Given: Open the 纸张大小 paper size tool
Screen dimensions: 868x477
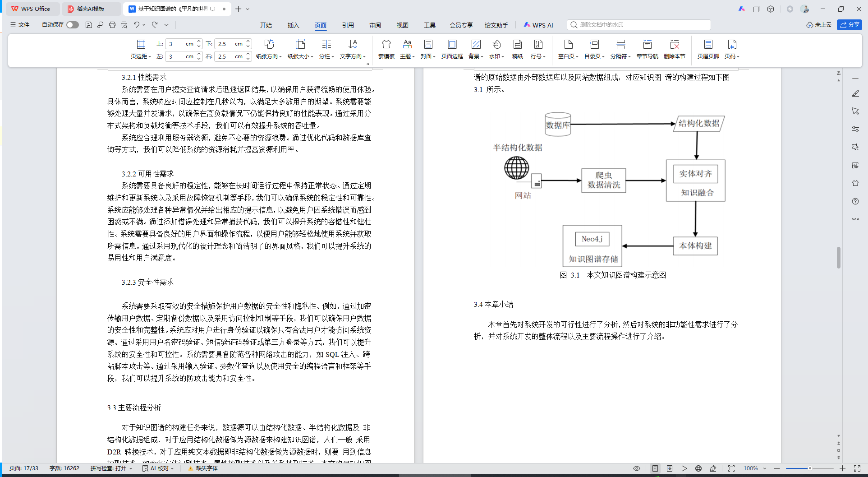Looking at the screenshot, I should pos(300,49).
